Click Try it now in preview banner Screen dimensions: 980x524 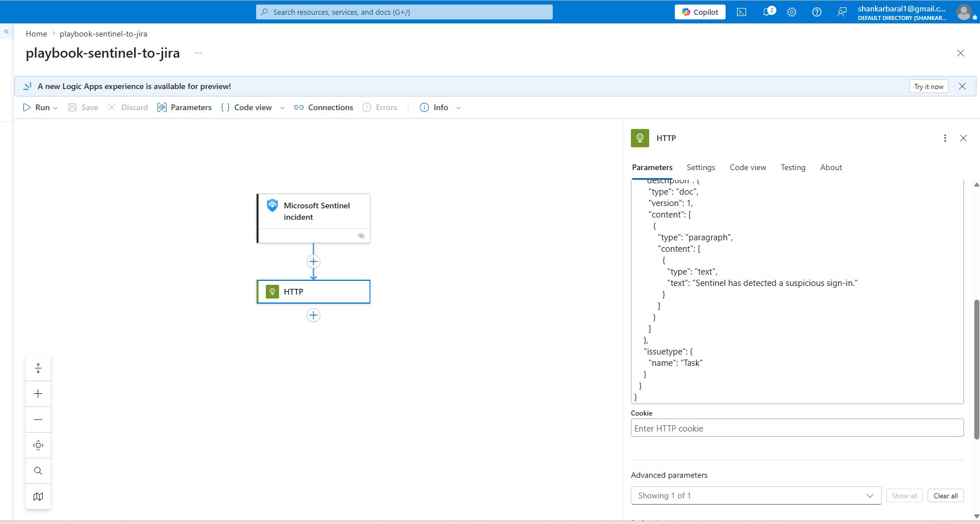pyautogui.click(x=929, y=87)
